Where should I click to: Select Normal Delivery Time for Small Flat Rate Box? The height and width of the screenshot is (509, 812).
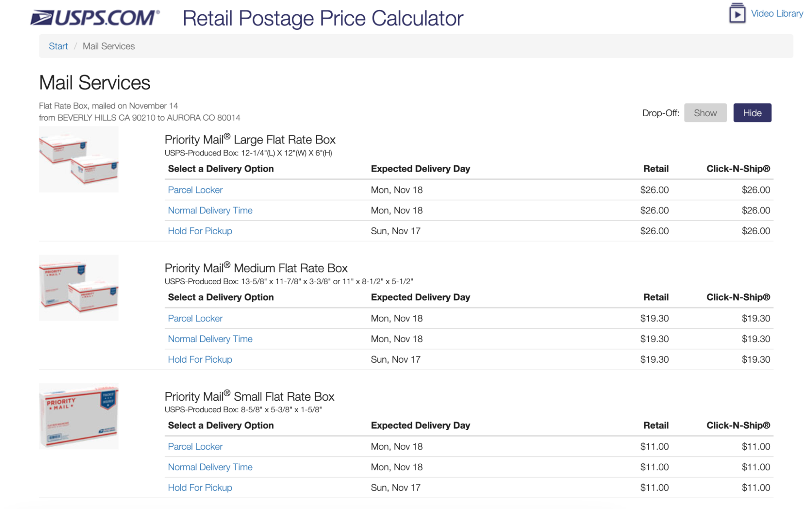210,467
